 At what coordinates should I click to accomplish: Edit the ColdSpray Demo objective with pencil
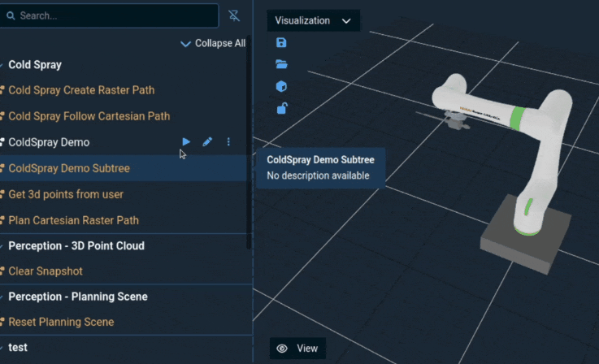(x=207, y=142)
